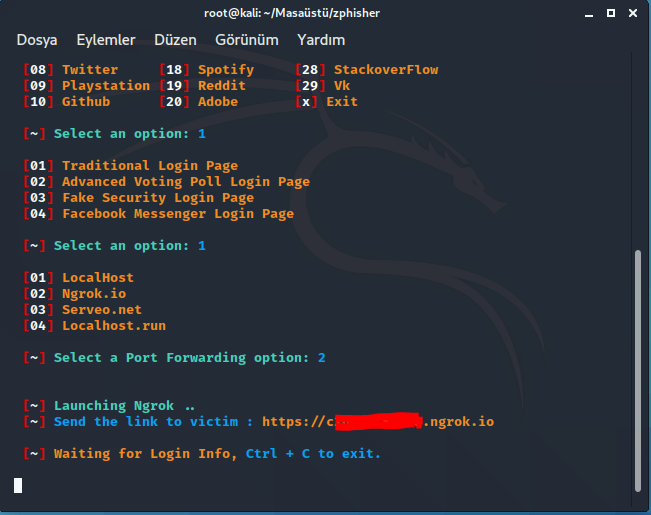This screenshot has width=651, height=515.
Task: Open the Eylemler menu
Action: [x=106, y=40]
